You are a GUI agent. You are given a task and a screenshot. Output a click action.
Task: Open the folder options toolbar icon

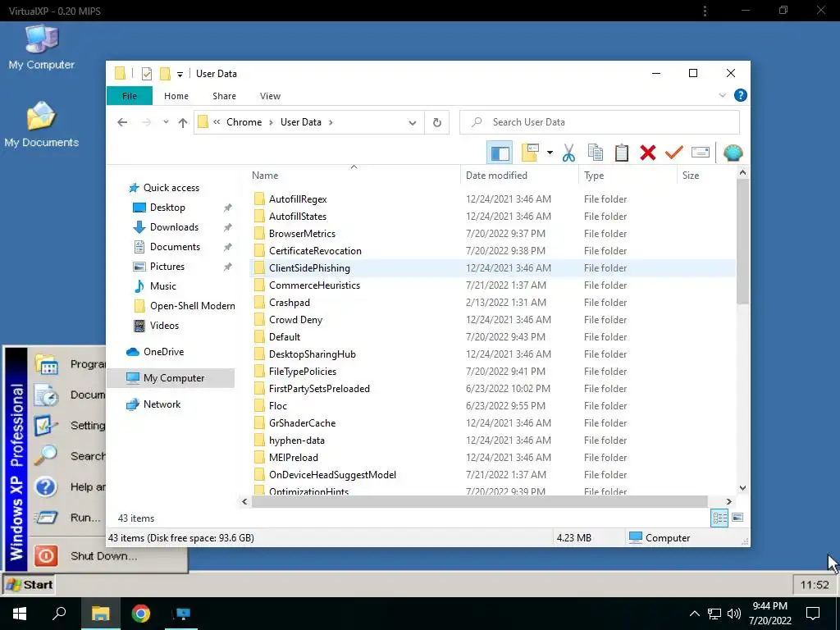[530, 153]
